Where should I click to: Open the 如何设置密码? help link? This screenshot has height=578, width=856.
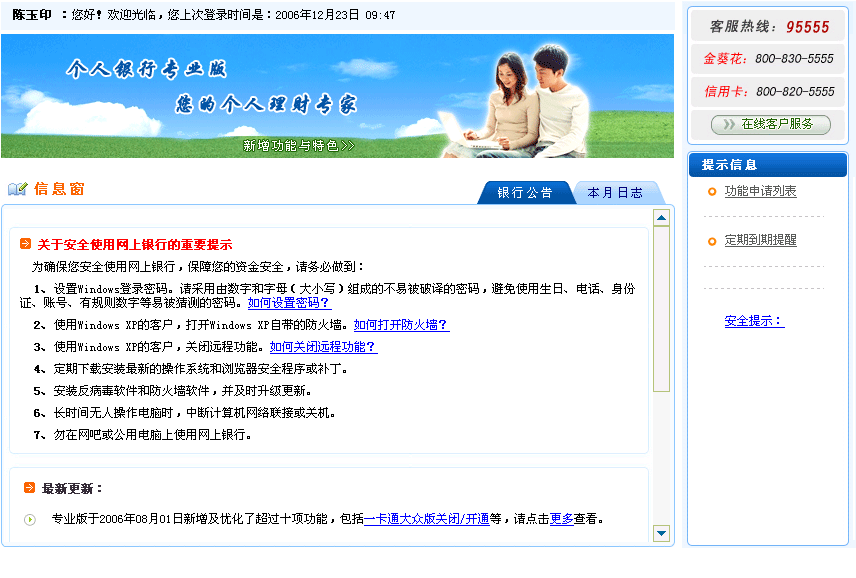(x=289, y=303)
